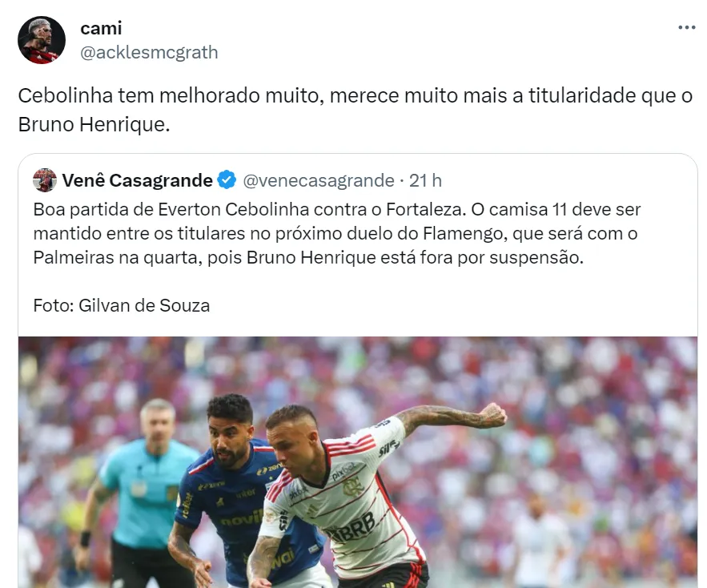Image resolution: width=707 pixels, height=588 pixels.
Task: Click Venê Casagrande's small profile avatar
Action: [x=45, y=180]
